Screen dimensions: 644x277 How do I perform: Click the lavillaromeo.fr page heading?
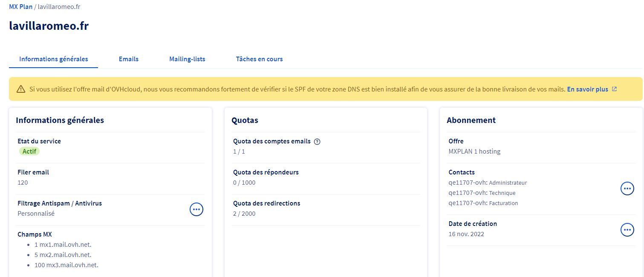point(49,26)
